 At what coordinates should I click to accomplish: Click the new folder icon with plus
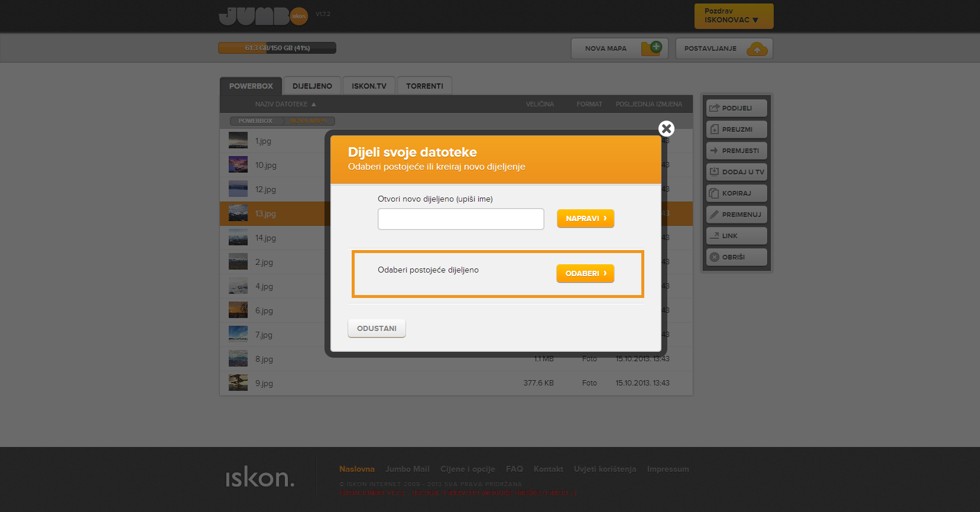[651, 48]
